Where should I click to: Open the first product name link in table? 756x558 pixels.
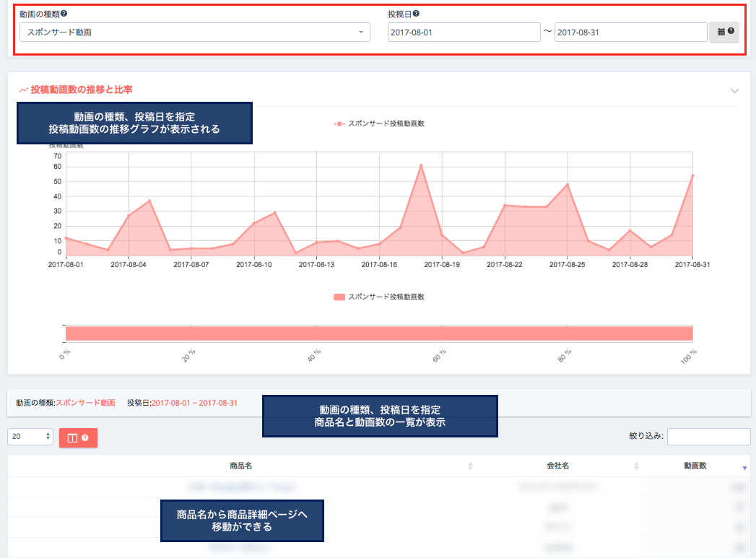point(240,487)
